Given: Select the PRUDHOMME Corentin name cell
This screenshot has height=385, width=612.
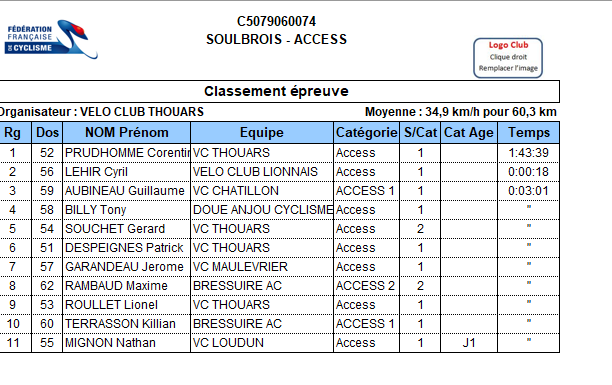Looking at the screenshot, I should [126, 153].
